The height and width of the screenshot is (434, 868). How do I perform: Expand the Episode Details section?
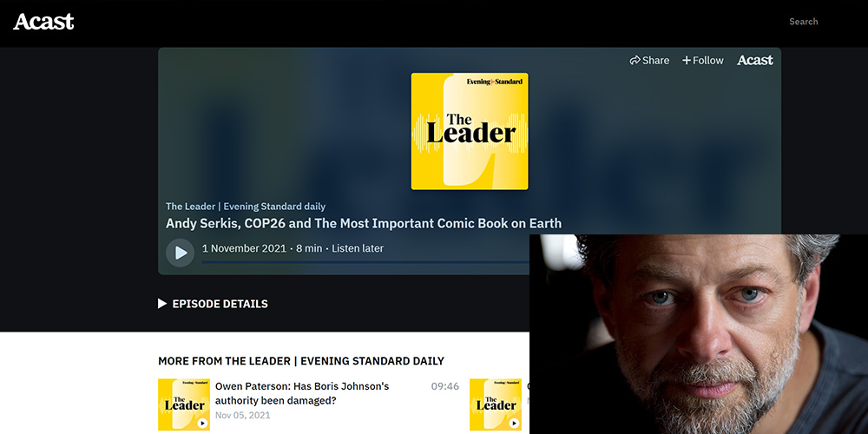click(213, 304)
